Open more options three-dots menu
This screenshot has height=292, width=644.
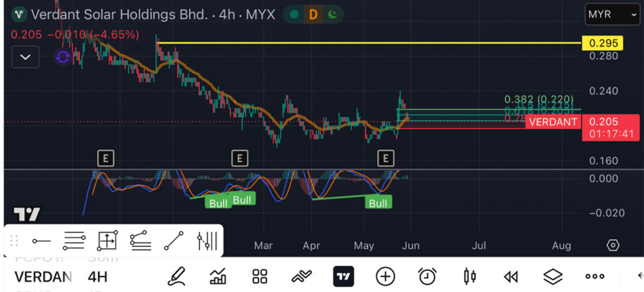(x=595, y=276)
